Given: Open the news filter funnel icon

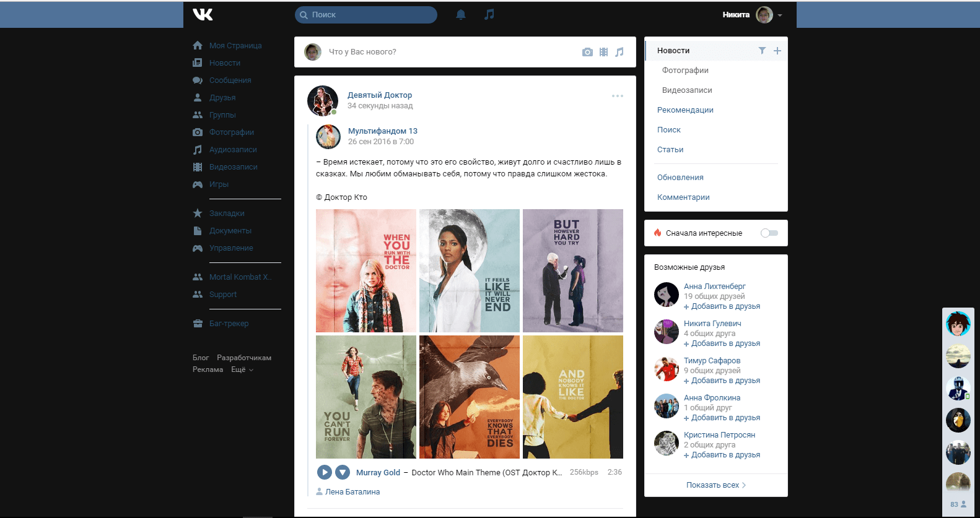Looking at the screenshot, I should [762, 51].
